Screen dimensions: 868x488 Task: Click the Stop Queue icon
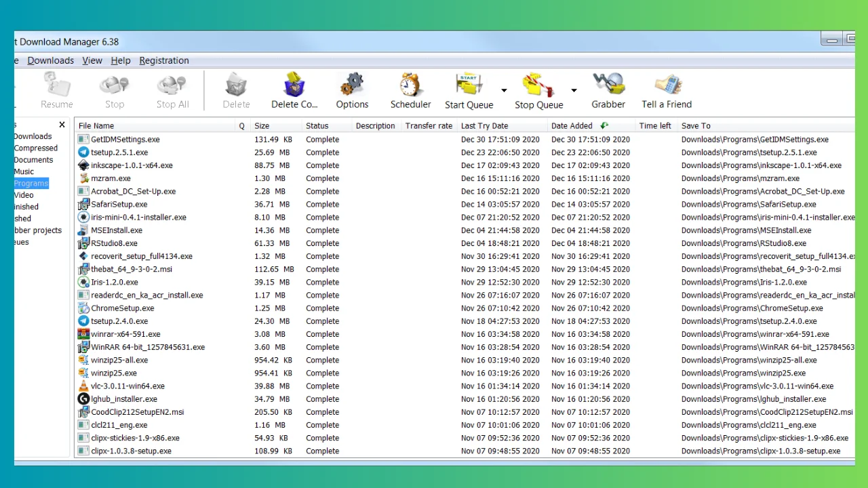coord(538,84)
